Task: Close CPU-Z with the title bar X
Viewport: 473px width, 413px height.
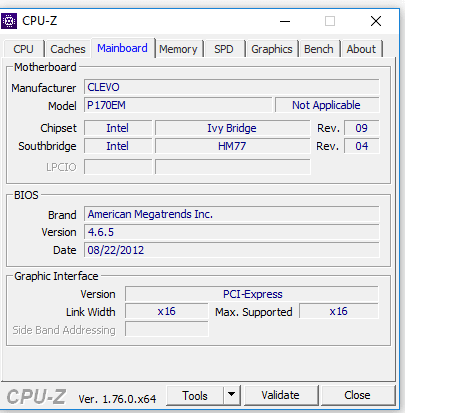Action: [x=376, y=21]
